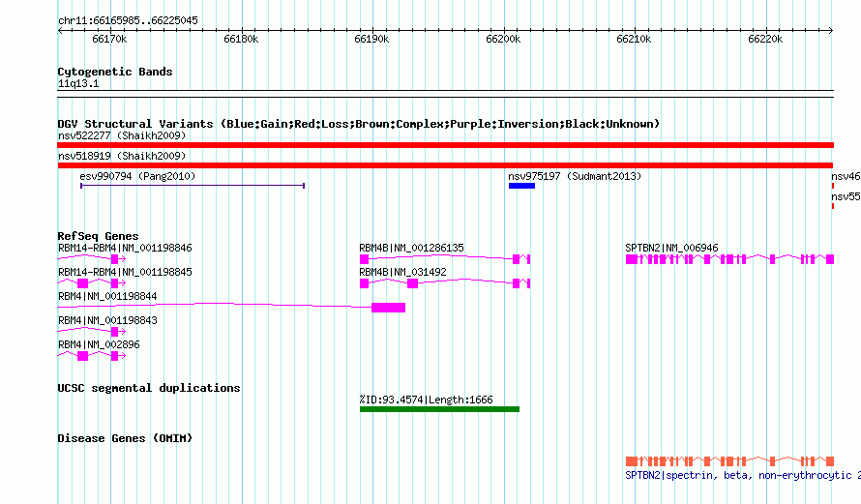Click the chr11:66165985..66225045 coordinate label
Image resolution: width=861 pixels, height=504 pixels.
(x=128, y=20)
